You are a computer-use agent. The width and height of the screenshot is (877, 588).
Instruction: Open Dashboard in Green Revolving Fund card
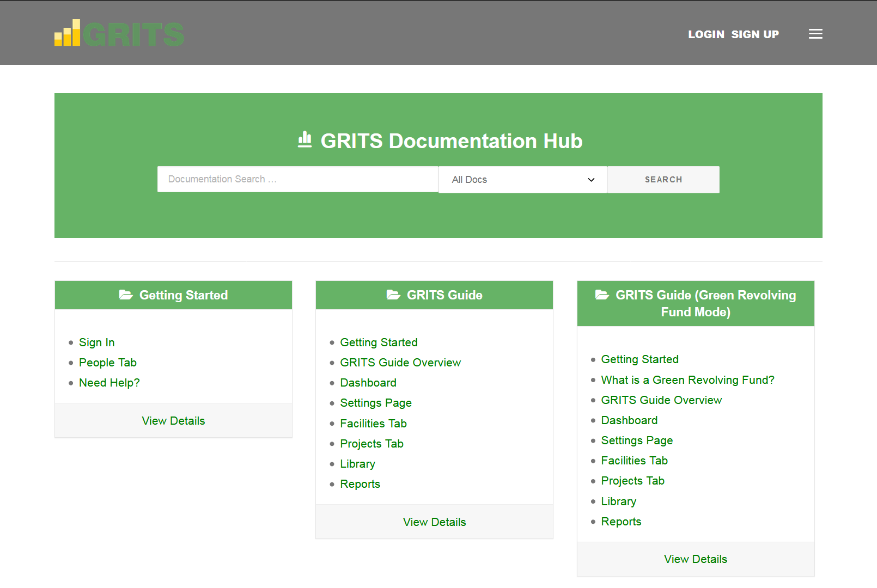pos(629,420)
